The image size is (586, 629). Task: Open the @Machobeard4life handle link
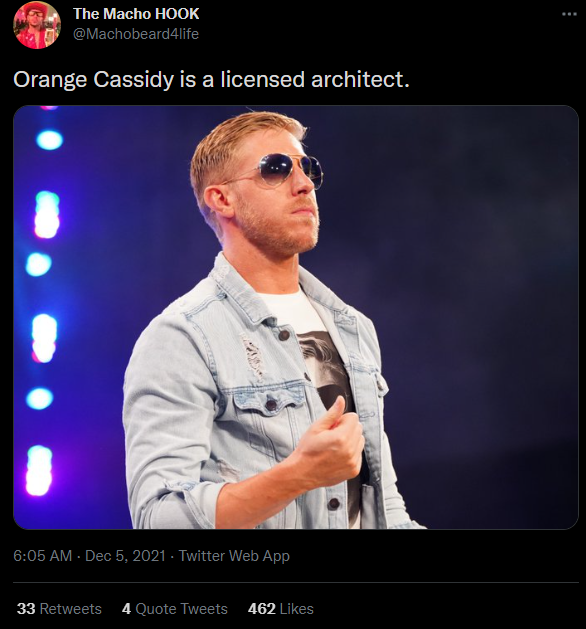coord(136,34)
